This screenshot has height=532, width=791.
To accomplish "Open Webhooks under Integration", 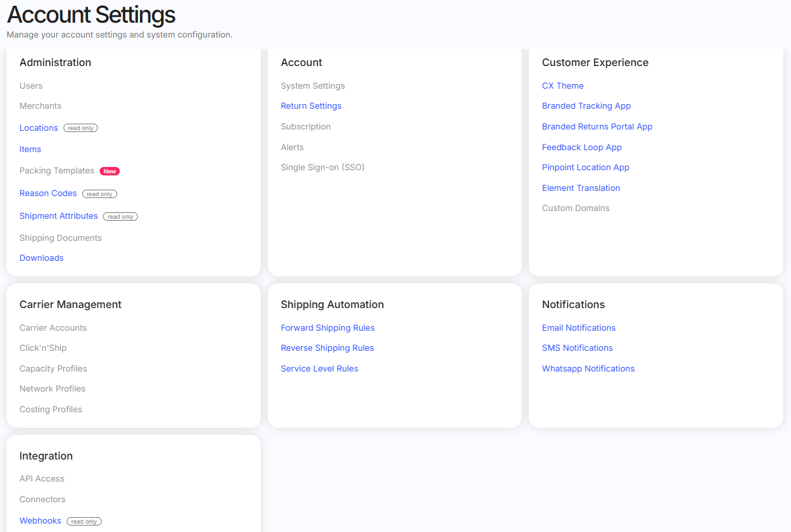I will pyautogui.click(x=40, y=521).
